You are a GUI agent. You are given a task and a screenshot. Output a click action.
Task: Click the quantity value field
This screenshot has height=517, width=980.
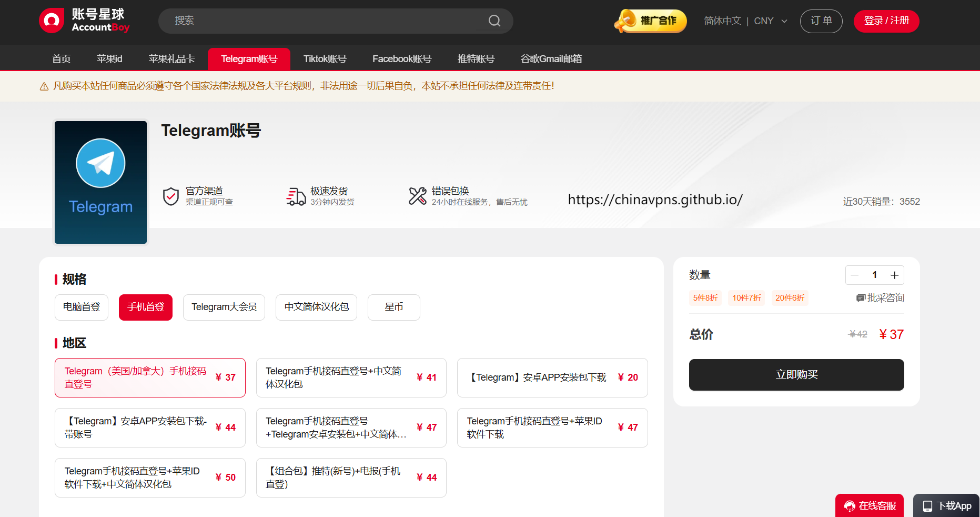874,275
